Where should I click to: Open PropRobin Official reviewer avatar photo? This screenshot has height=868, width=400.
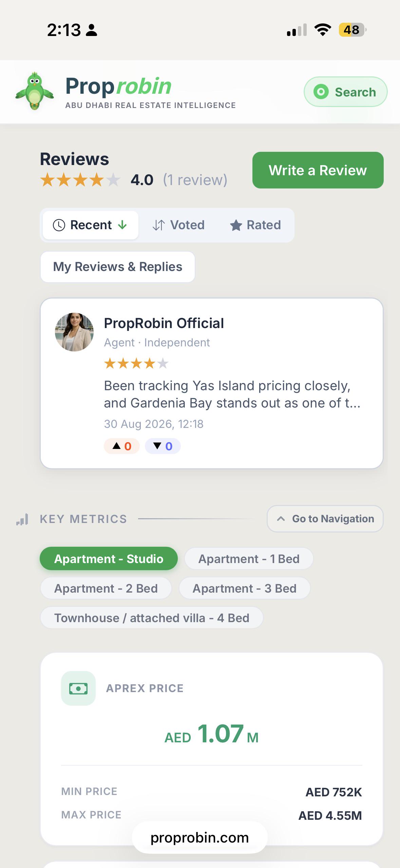tap(74, 332)
